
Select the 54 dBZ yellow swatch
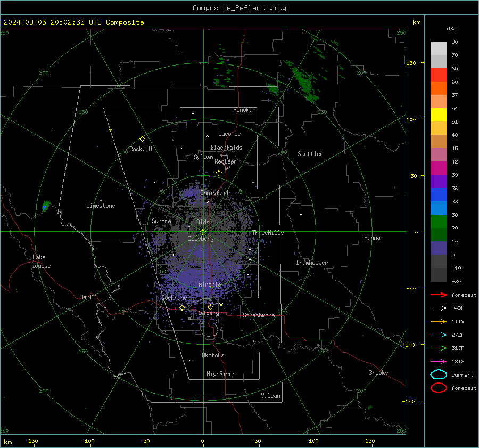click(439, 115)
